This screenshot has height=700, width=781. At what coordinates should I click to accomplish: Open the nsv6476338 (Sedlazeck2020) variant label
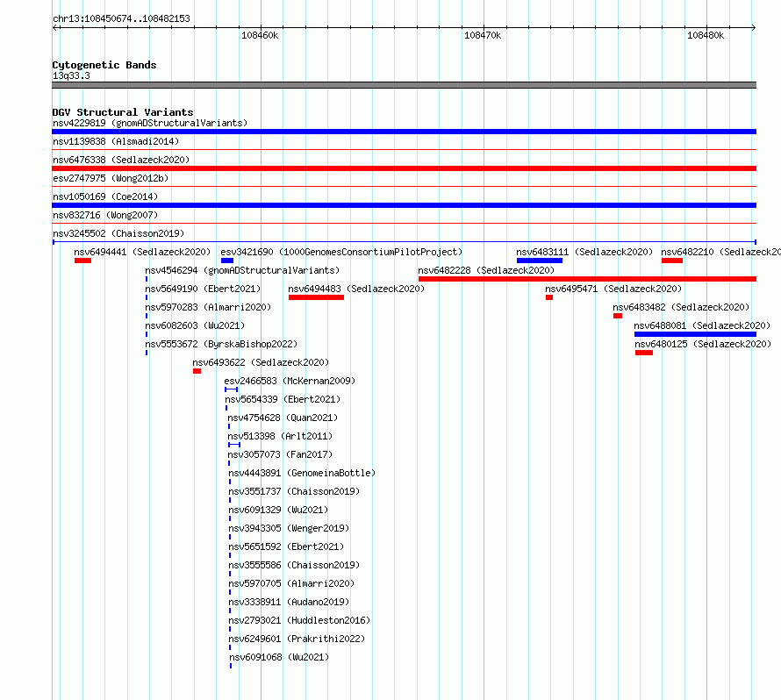121,160
